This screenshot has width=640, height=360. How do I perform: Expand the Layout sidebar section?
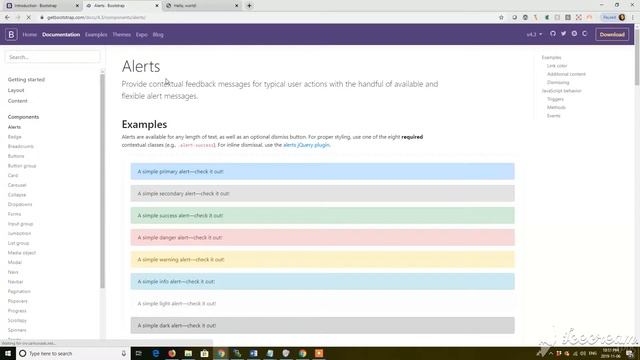tap(16, 90)
